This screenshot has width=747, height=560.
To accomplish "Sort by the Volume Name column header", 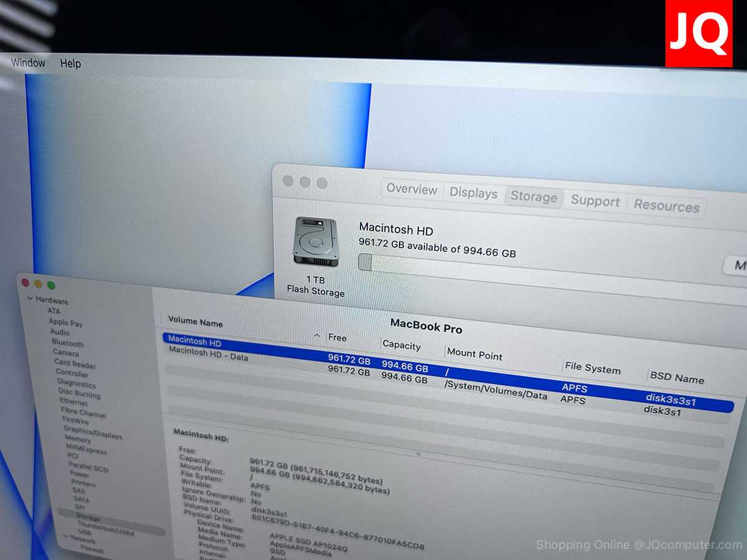I will point(195,322).
